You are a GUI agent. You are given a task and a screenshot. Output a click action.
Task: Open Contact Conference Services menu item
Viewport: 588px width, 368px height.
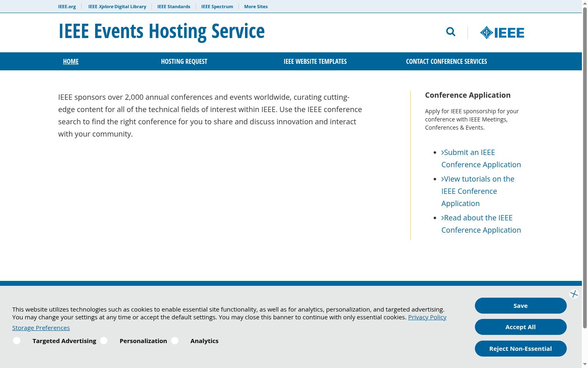point(446,61)
